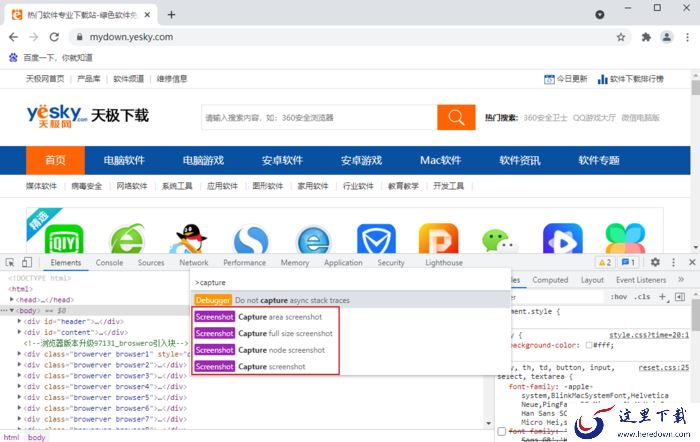Open the QQ penguin app icon
Screen dimensions: 700x442
pyautogui.click(x=191, y=239)
